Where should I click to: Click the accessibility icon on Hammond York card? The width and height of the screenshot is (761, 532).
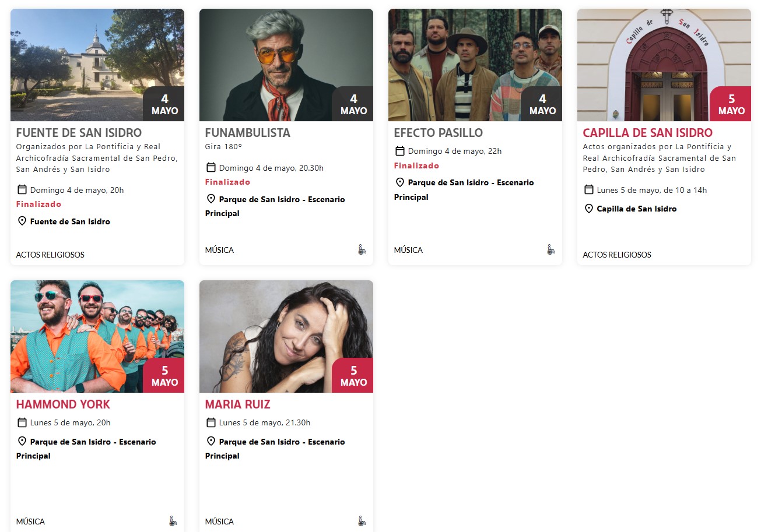(173, 522)
